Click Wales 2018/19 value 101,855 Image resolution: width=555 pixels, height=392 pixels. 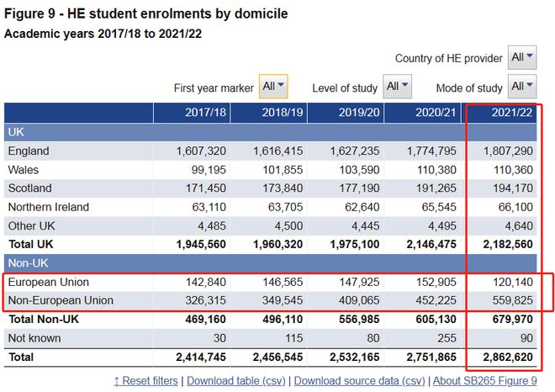[283, 170]
